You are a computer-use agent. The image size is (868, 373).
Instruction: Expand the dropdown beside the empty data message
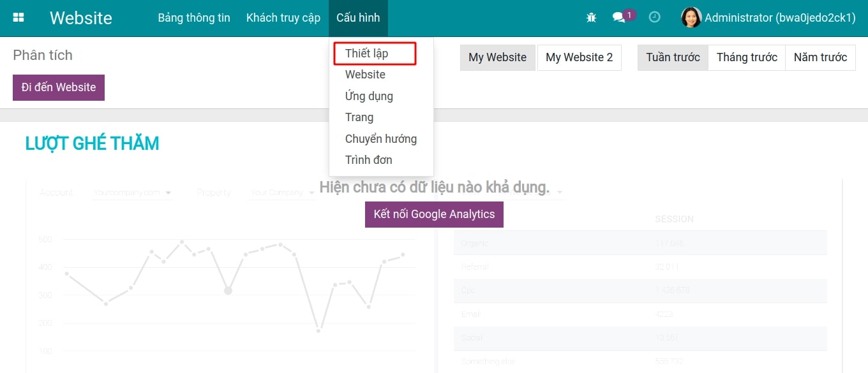(x=558, y=193)
